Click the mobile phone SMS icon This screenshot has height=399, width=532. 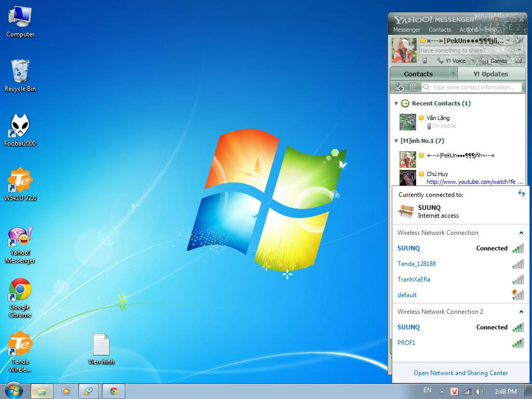point(424,60)
